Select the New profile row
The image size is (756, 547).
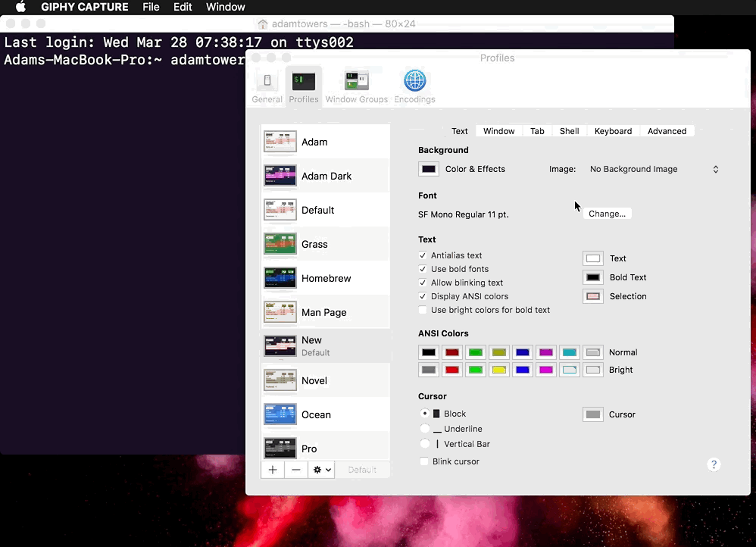326,346
